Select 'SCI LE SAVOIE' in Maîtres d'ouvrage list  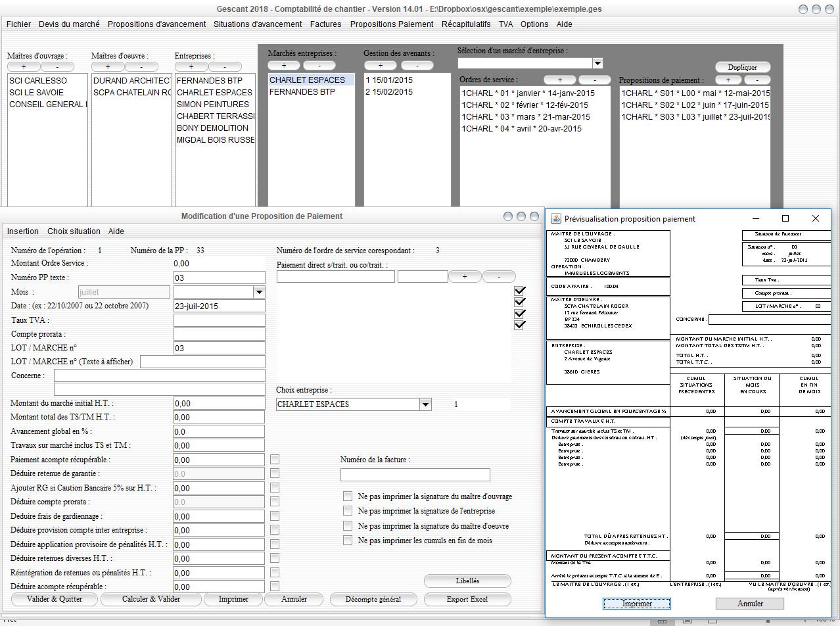[x=47, y=93]
